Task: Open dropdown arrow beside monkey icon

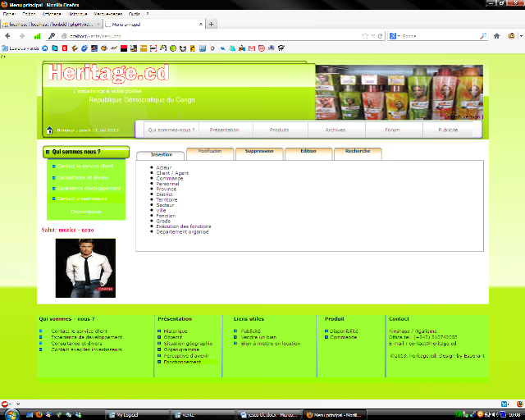Action: point(521,36)
